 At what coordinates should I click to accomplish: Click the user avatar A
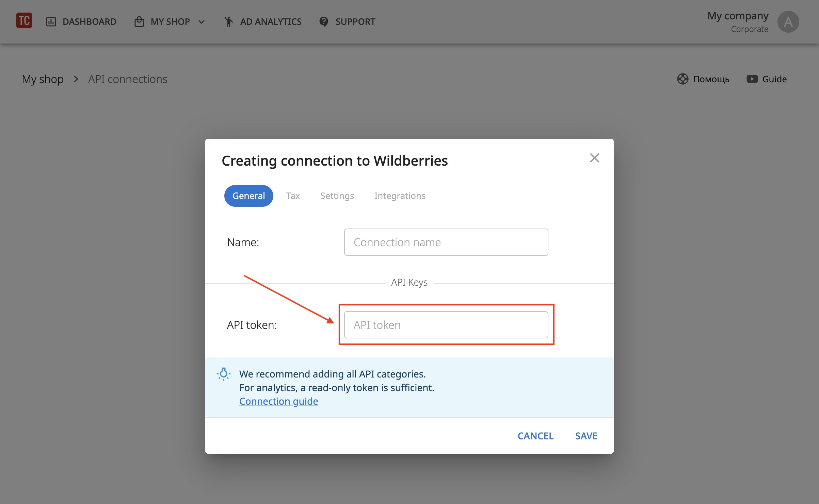pos(788,22)
